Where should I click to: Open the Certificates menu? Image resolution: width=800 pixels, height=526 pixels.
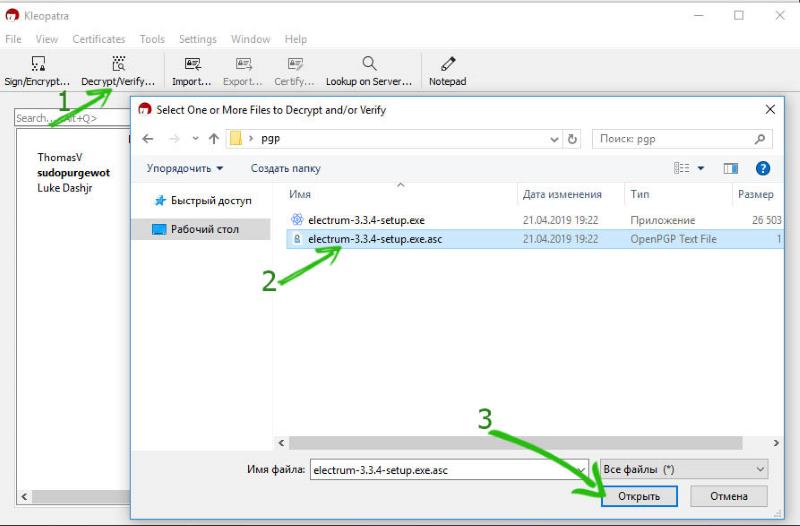point(98,39)
